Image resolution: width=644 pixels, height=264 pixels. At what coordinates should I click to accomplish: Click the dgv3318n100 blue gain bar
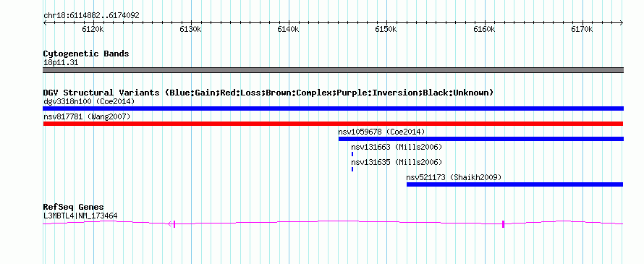point(333,108)
